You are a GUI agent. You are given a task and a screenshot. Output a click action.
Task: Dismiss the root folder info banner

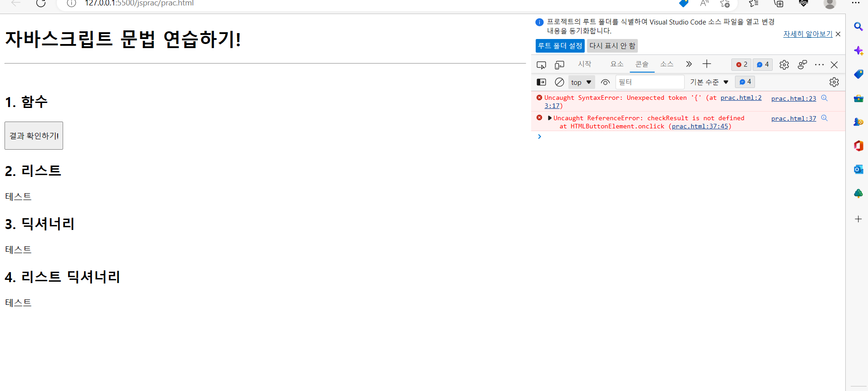coord(838,34)
